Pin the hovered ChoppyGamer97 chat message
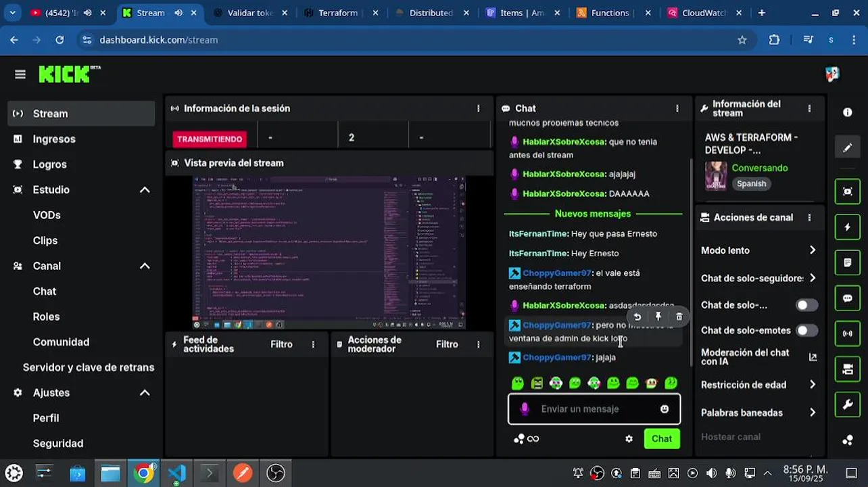Image resolution: width=868 pixels, height=487 pixels. 658,317
